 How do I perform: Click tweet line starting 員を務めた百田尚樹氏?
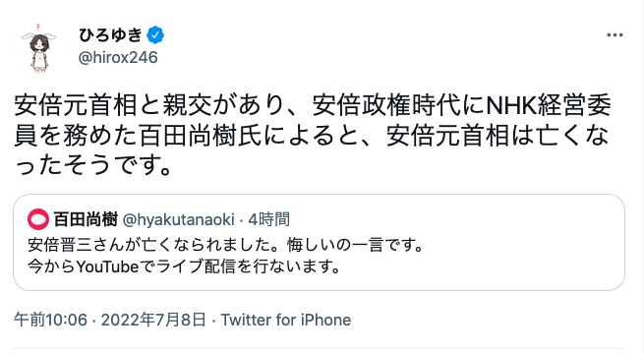[x=312, y=136]
